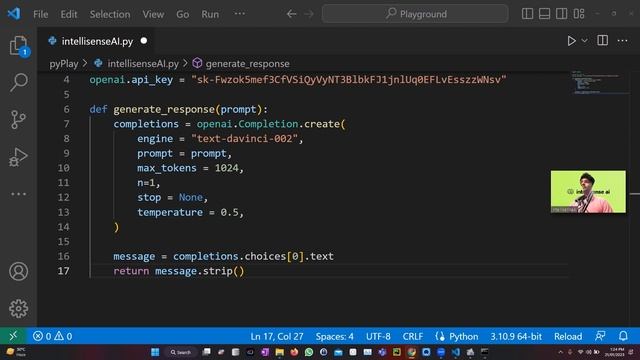Click the webcam video overlay thumbnail

click(588, 192)
